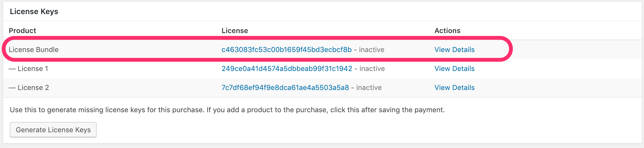This screenshot has height=148, width=644.
Task: Select the License 2 product name
Action: (33, 88)
